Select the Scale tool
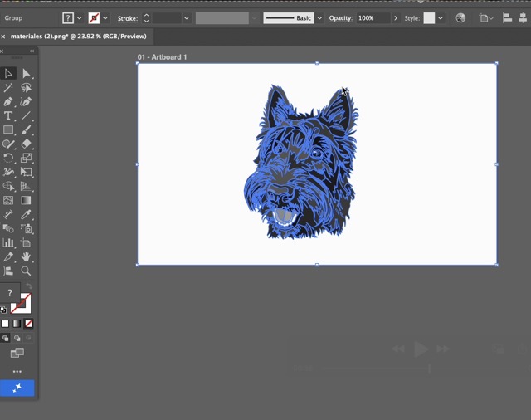 26,158
